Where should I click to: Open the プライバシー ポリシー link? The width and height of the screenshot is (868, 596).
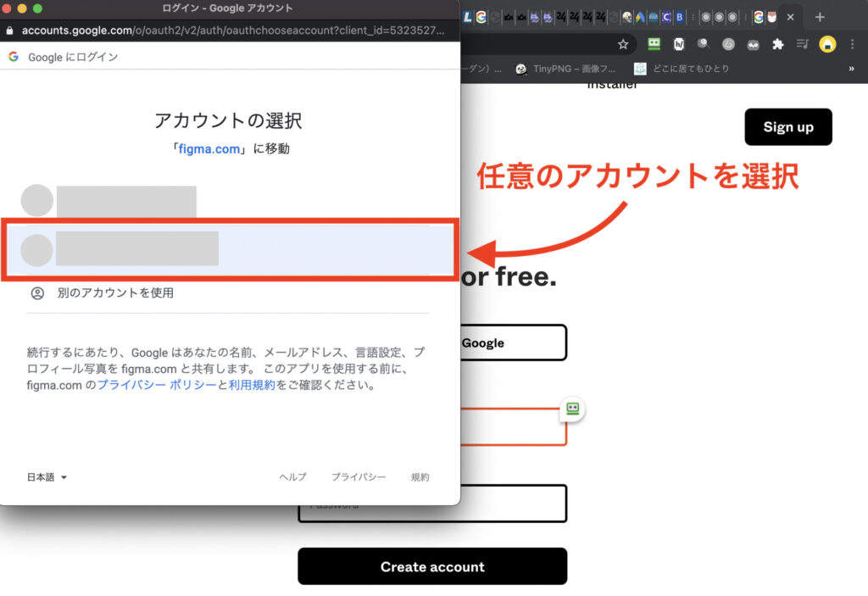pos(157,385)
